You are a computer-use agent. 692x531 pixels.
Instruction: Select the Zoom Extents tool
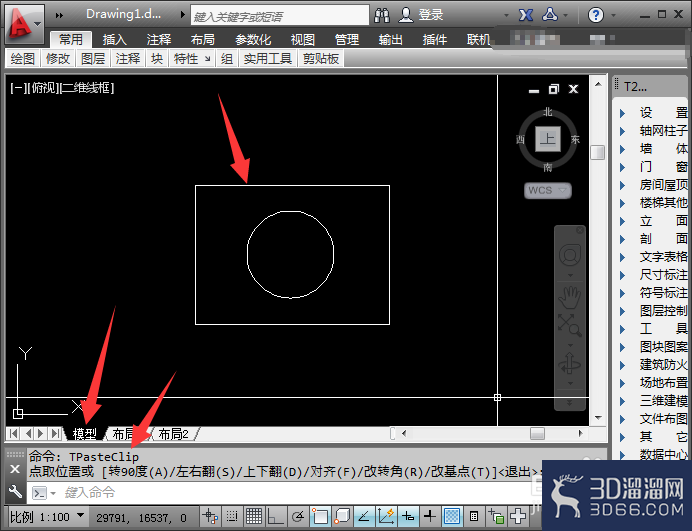tap(570, 325)
